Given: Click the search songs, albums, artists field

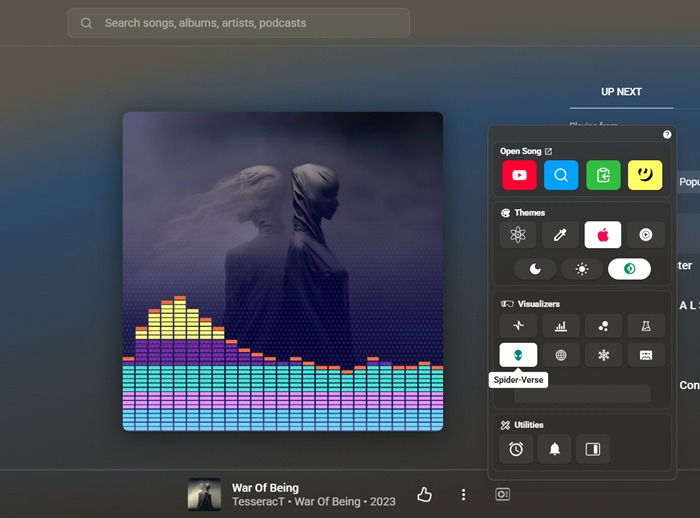Looking at the screenshot, I should pos(240,23).
